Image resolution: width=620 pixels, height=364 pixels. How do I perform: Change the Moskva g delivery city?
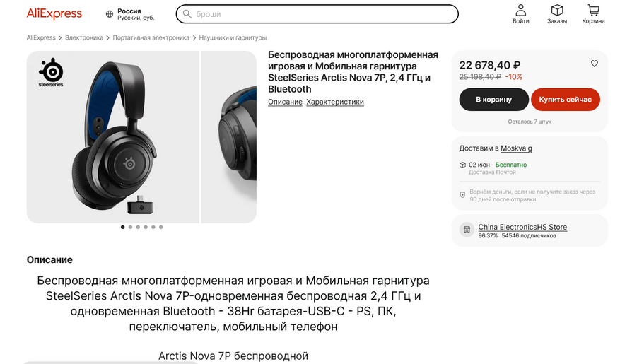pyautogui.click(x=516, y=148)
